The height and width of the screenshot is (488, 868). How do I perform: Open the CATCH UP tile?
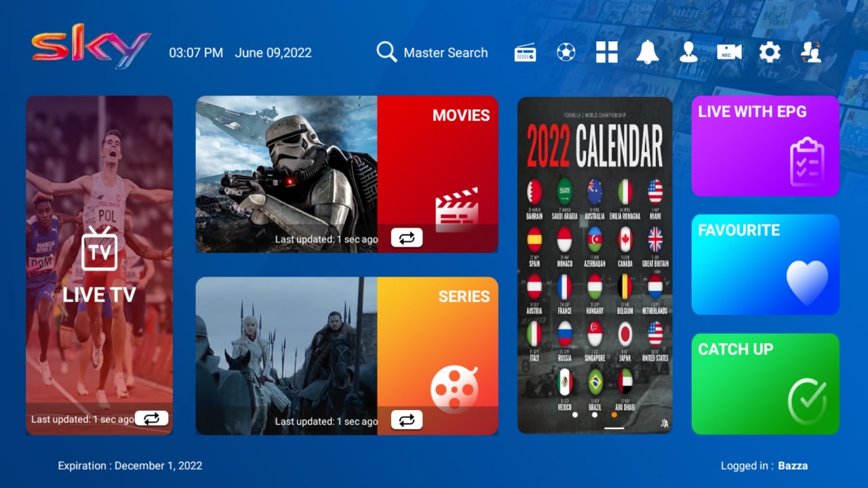coord(766,384)
